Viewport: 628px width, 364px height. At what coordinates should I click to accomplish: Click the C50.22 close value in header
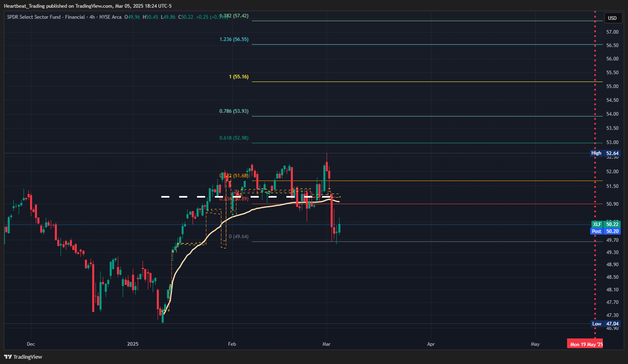[186, 17]
